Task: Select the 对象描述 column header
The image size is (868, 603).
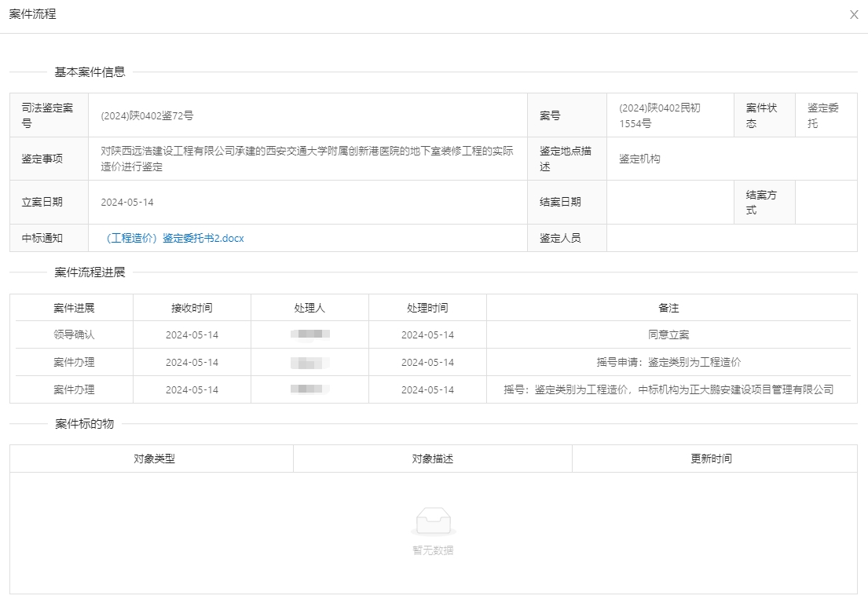Action: pos(433,459)
